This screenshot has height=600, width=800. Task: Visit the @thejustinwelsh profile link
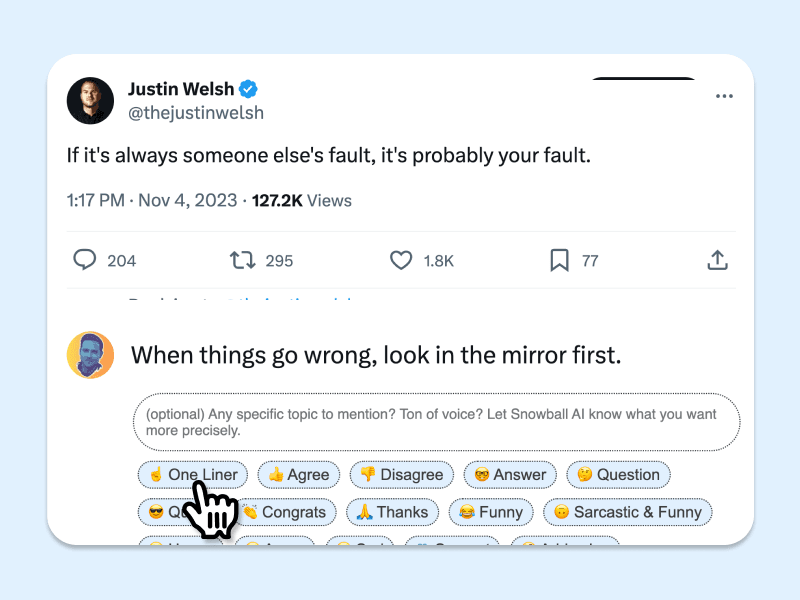196,113
